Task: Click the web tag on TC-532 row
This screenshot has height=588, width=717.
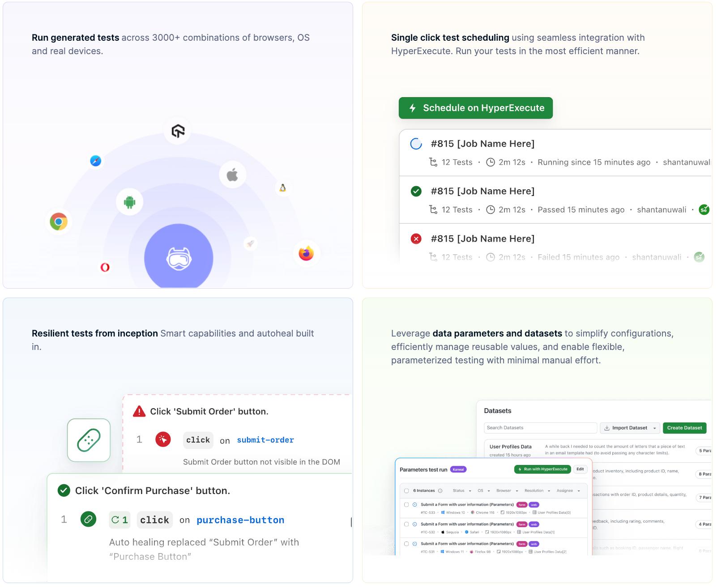Action: [x=534, y=524]
